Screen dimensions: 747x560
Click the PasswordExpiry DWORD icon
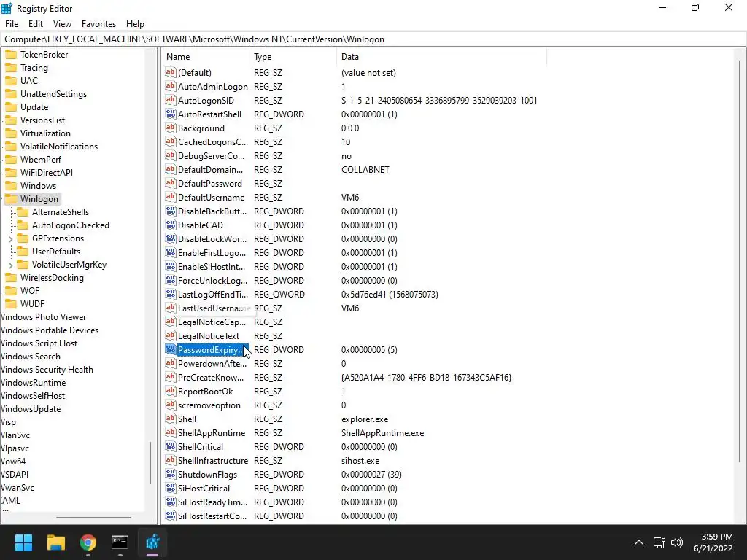coord(171,349)
